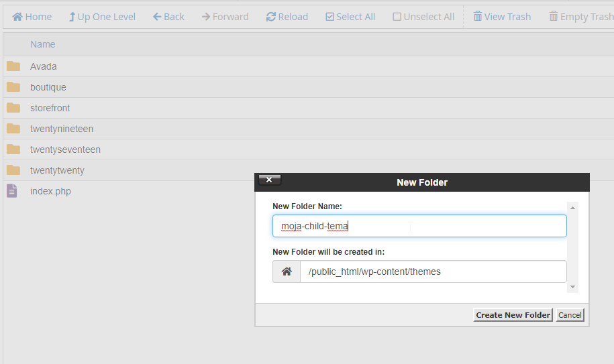Select the twentynineteen folder icon

tap(13, 128)
